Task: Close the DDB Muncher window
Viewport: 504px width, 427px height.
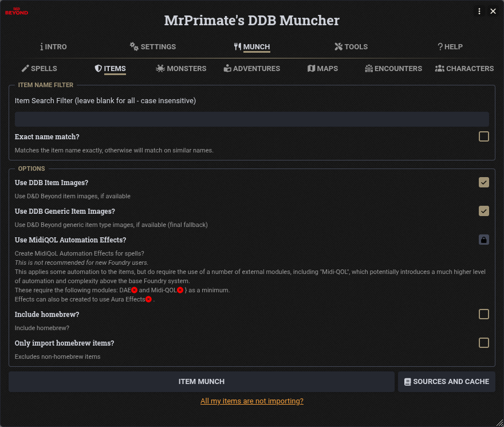Action: point(493,11)
